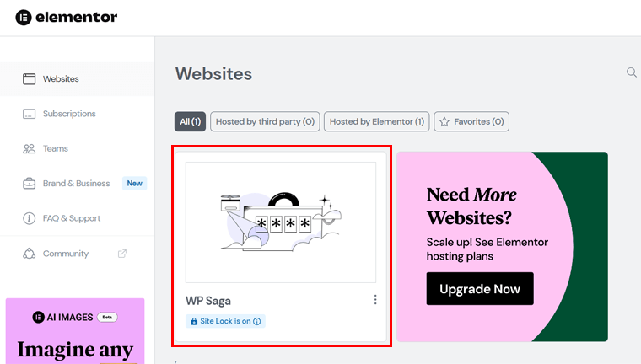Click Scale up! See Elementor hosting plans text
Screen dimensions: 641x364
pos(487,249)
